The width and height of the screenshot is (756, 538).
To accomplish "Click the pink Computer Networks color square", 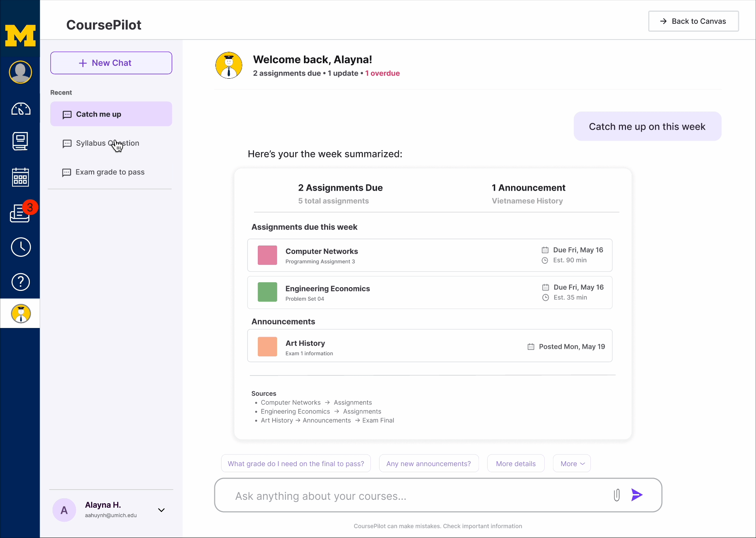I will (267, 255).
